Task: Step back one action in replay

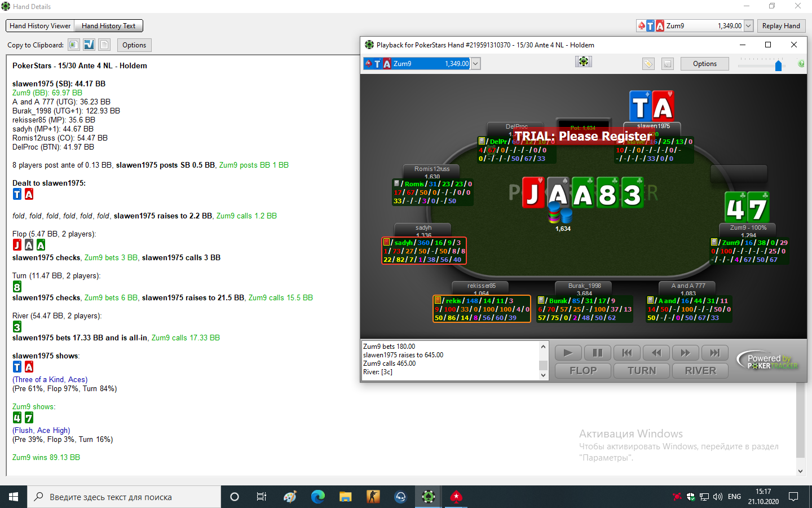Action: [x=656, y=353]
